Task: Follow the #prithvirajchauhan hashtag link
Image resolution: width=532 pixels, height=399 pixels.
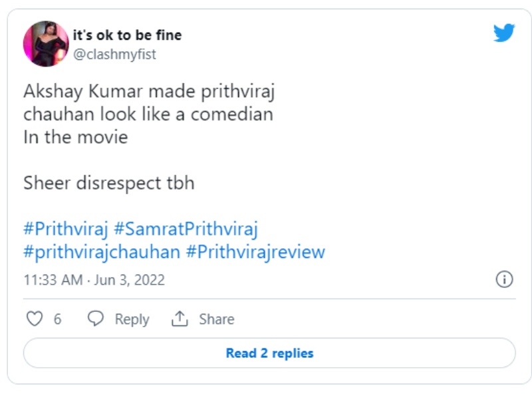Action: [x=101, y=253]
